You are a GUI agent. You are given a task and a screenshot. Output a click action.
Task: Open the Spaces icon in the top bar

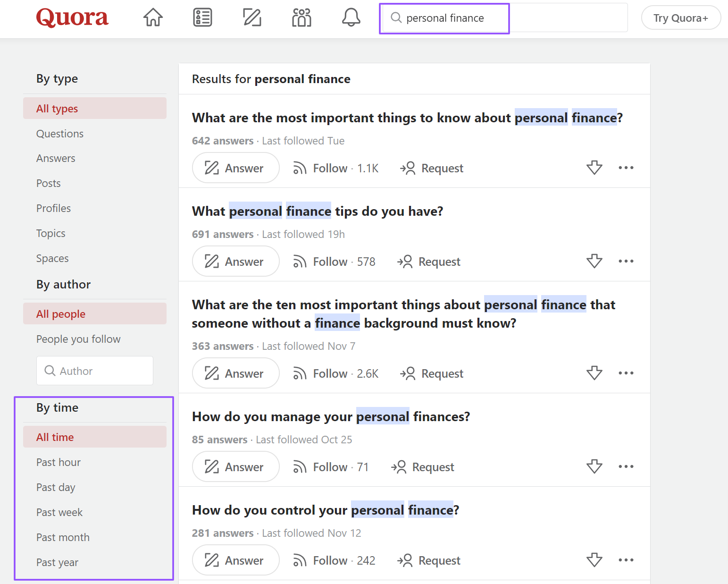pyautogui.click(x=301, y=17)
